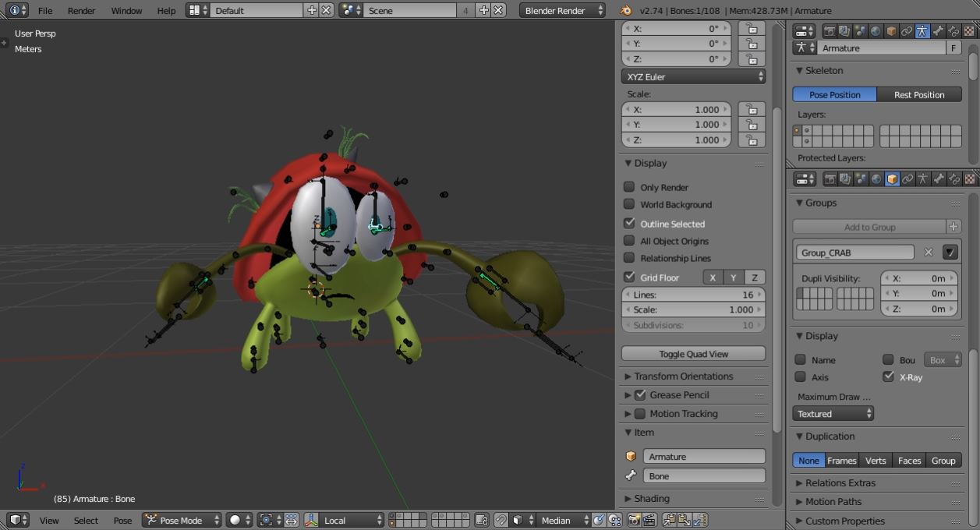Image resolution: width=980 pixels, height=530 pixels.
Task: Uncheck the Grid Floor option
Action: coord(629,277)
